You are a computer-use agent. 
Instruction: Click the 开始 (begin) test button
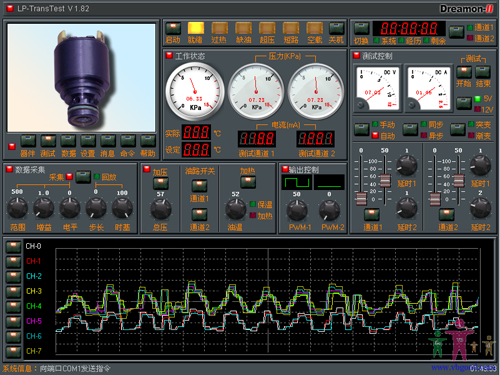[x=464, y=72]
